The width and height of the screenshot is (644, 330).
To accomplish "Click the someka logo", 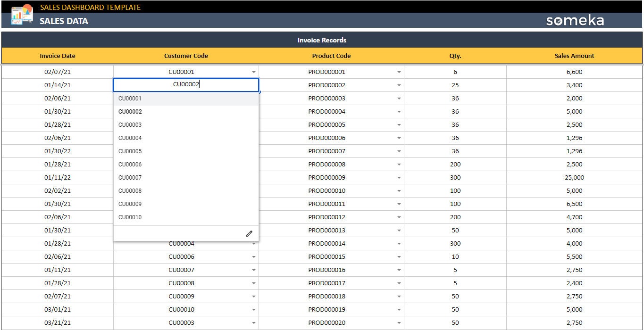I will [x=575, y=20].
